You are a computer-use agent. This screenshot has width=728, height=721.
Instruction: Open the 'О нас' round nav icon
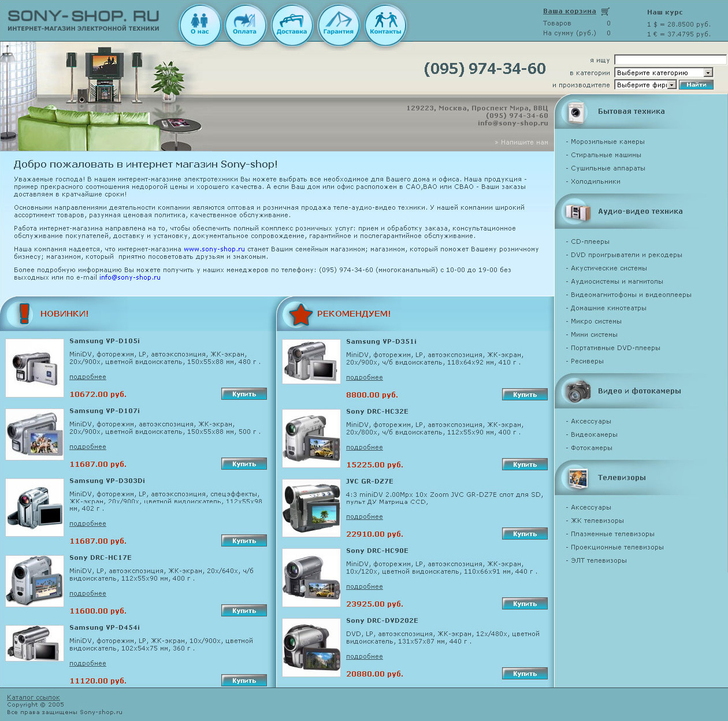[x=200, y=25]
